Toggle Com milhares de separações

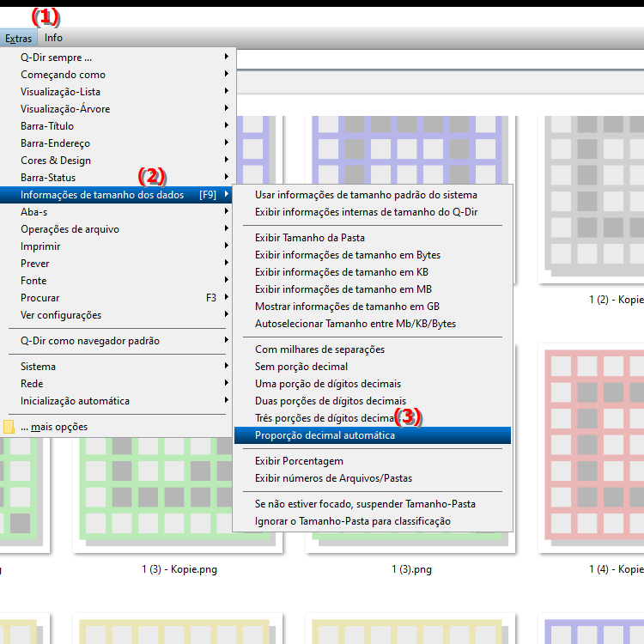(x=319, y=349)
